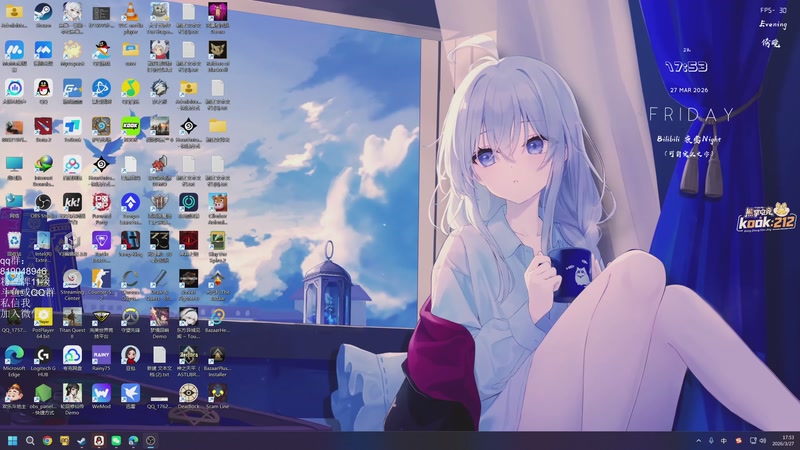The width and height of the screenshot is (800, 450).
Task: Select the ToDesk desktop shortcut
Action: (72, 130)
